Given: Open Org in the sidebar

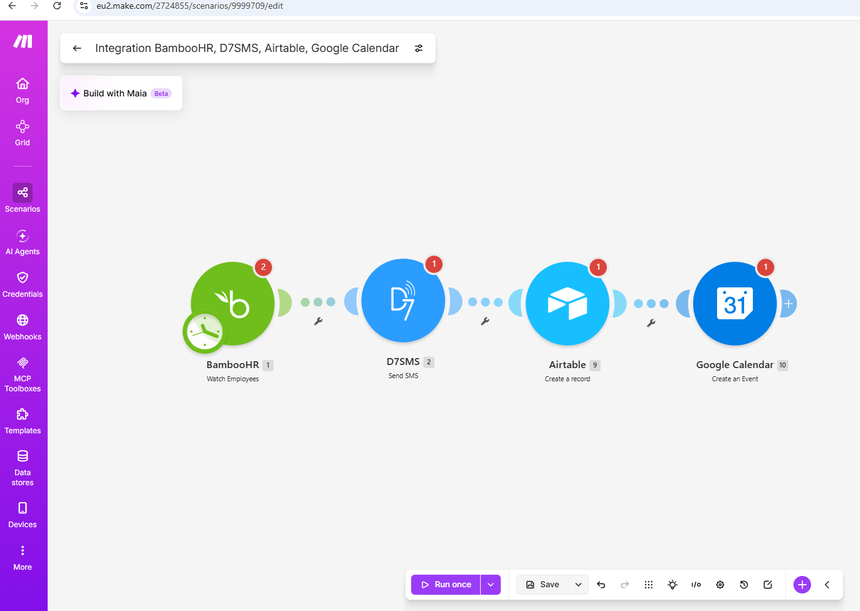Looking at the screenshot, I should click(x=22, y=90).
